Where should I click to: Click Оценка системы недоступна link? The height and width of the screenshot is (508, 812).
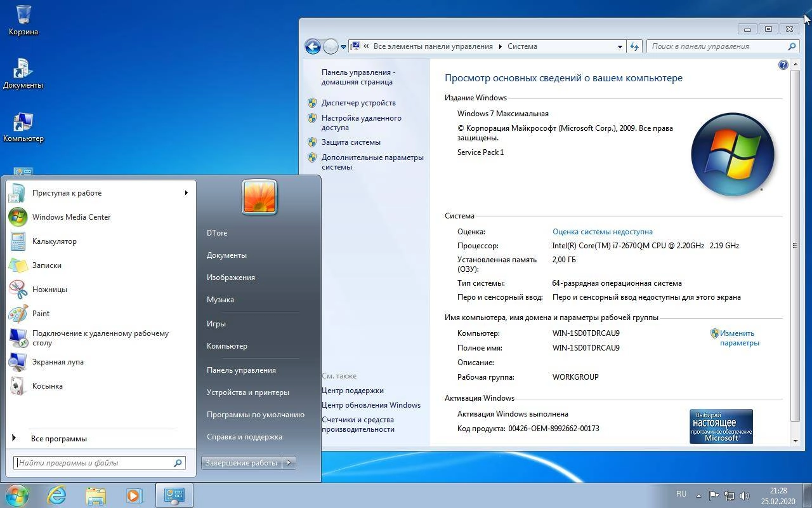(603, 232)
